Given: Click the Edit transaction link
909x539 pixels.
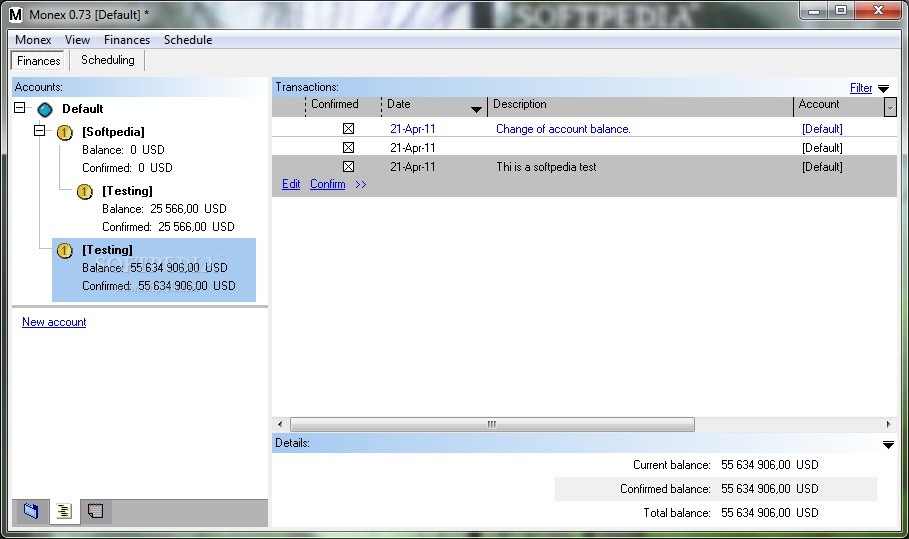Looking at the screenshot, I should click(x=291, y=184).
